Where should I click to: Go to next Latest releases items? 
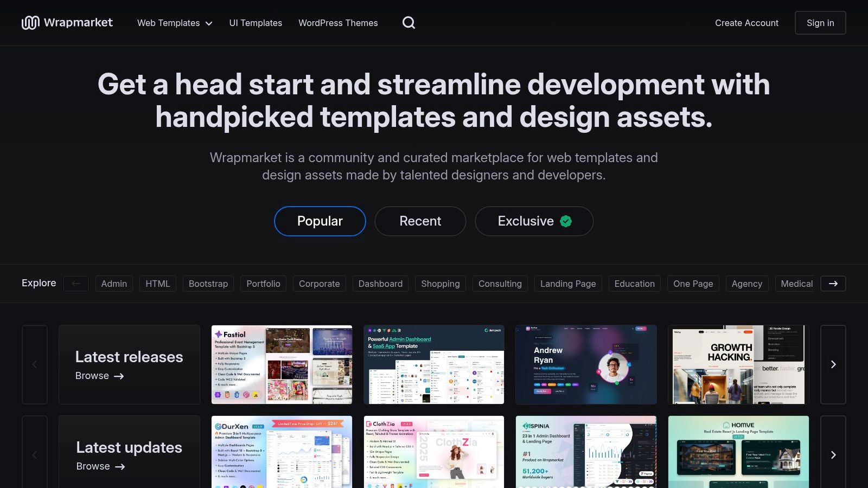pyautogui.click(x=833, y=364)
